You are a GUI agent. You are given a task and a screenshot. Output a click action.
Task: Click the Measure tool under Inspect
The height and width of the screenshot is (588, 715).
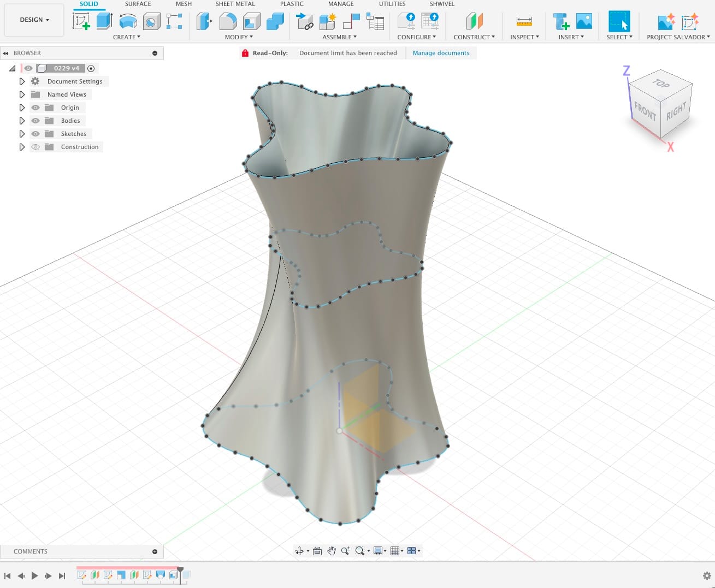[524, 22]
